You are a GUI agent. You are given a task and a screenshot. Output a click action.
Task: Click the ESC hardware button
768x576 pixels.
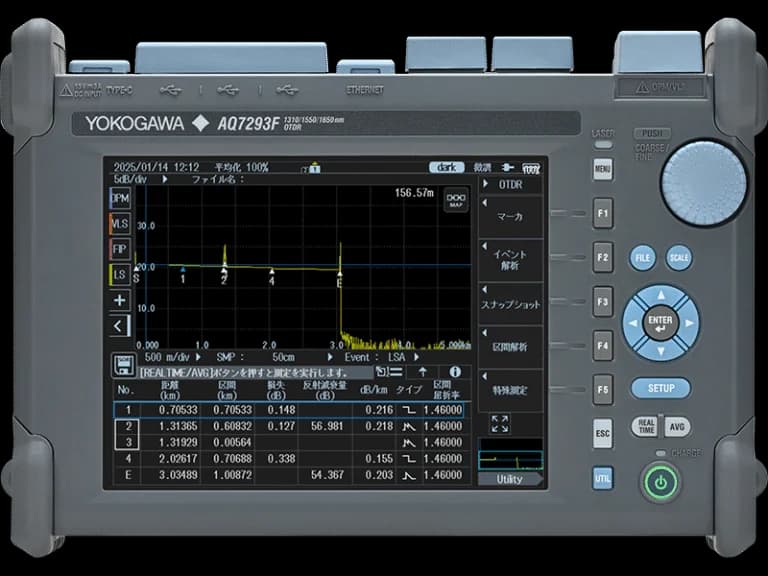point(602,433)
